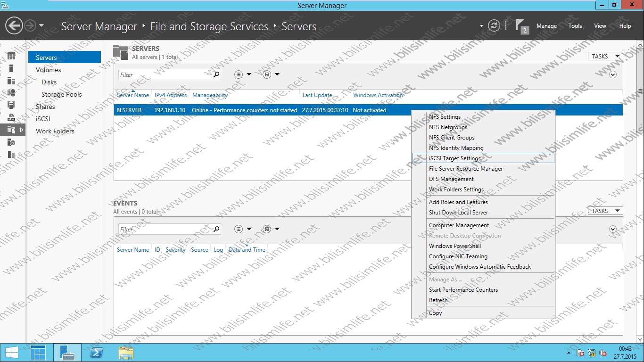Select NFS Client Groups in context menu
Image resolution: width=644 pixels, height=362 pixels.
coord(483,138)
